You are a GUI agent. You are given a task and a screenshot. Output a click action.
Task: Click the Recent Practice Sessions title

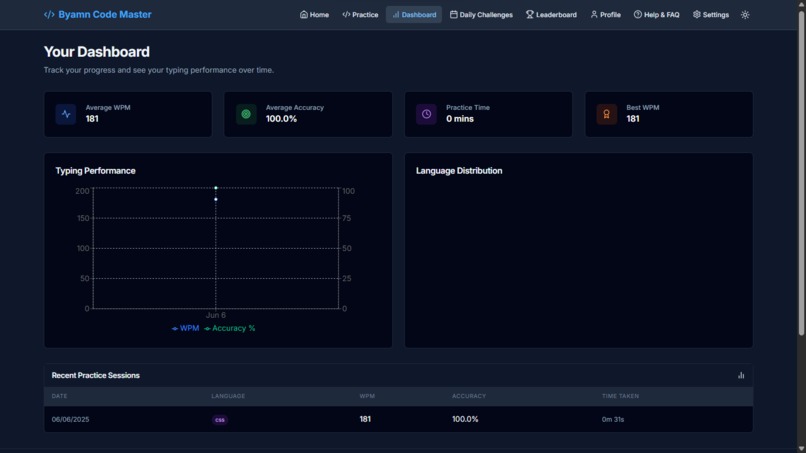[96, 375]
